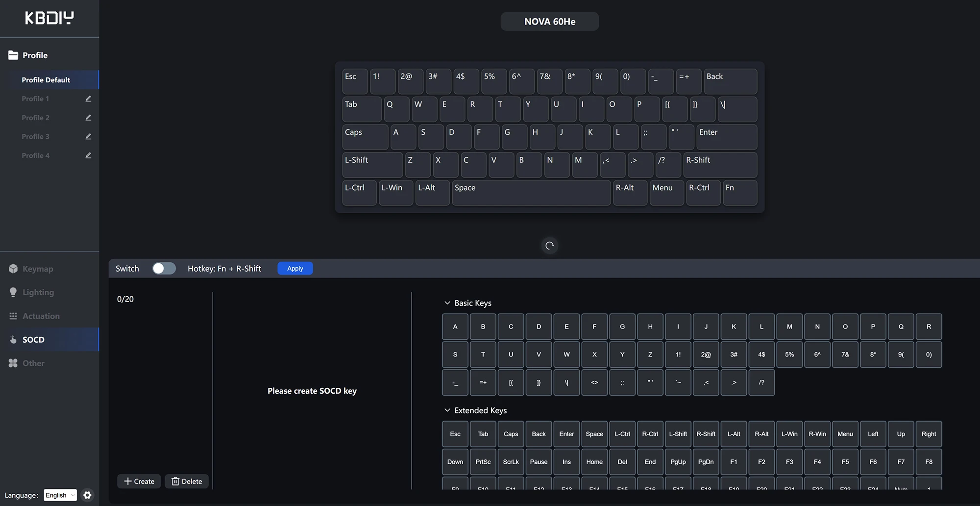Open Lighting section via bulb icon
This screenshot has width=980, height=506.
pos(13,292)
